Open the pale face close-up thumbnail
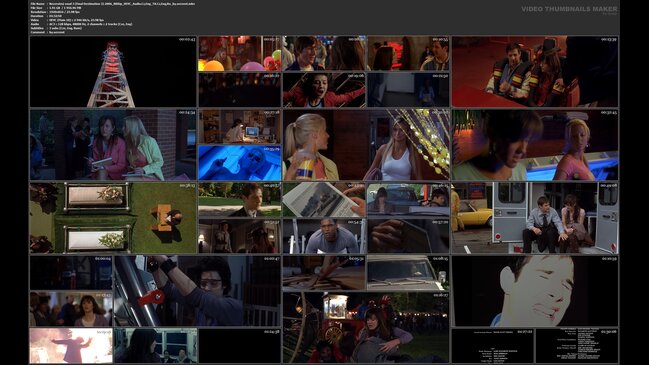 [535, 291]
